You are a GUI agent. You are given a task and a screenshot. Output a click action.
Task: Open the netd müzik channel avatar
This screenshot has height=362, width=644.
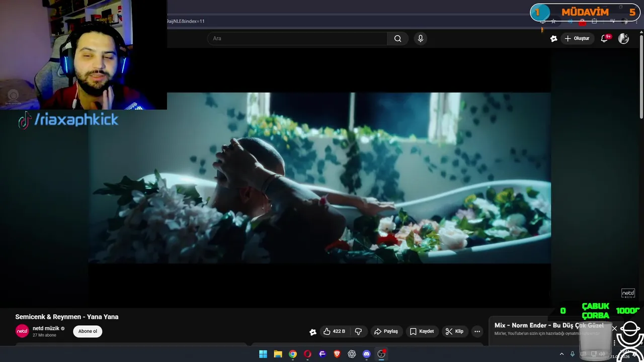tap(22, 331)
